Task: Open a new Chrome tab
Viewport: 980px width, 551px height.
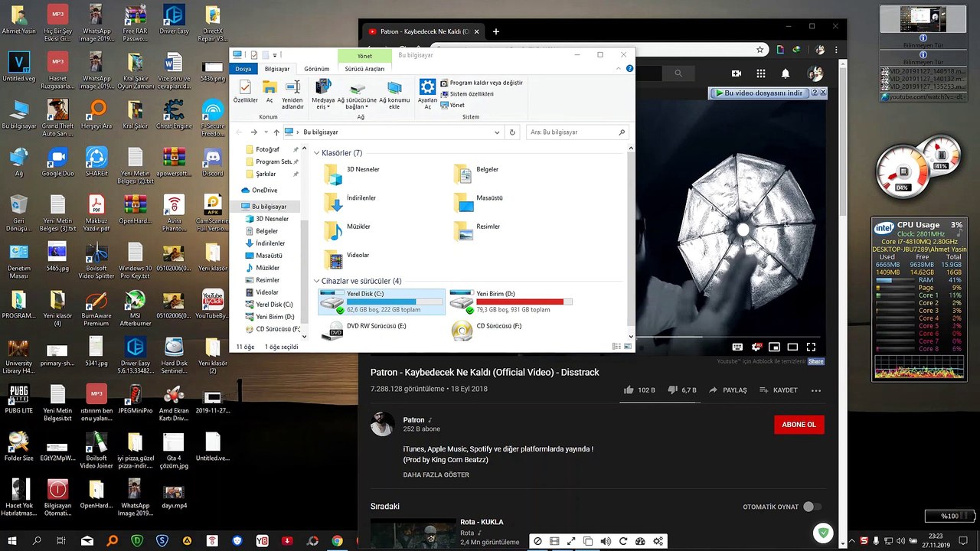Action: (496, 31)
